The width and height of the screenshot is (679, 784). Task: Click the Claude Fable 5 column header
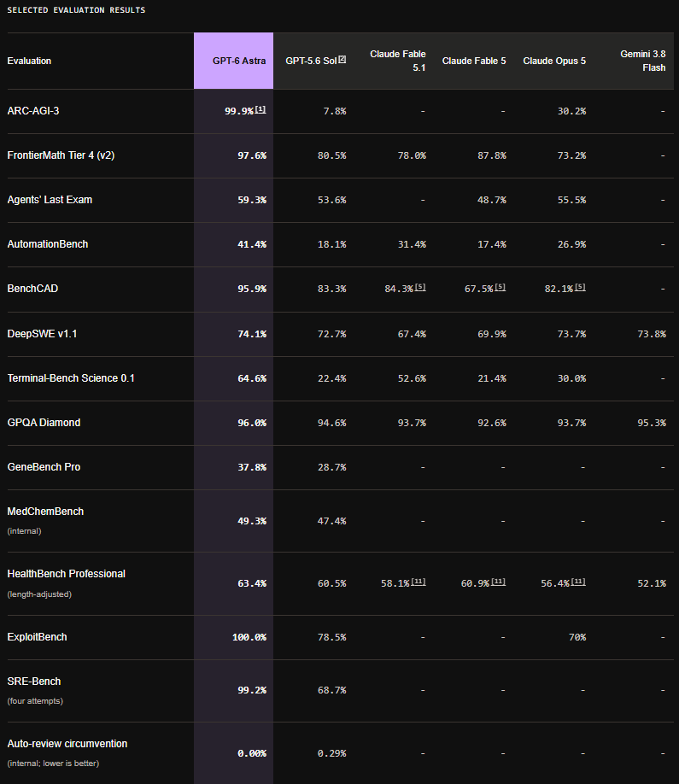(474, 61)
